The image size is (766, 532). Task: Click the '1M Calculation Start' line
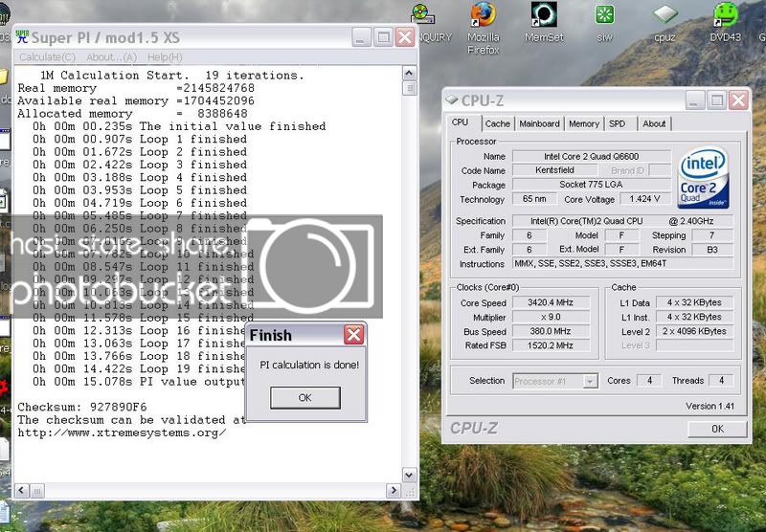coord(172,76)
